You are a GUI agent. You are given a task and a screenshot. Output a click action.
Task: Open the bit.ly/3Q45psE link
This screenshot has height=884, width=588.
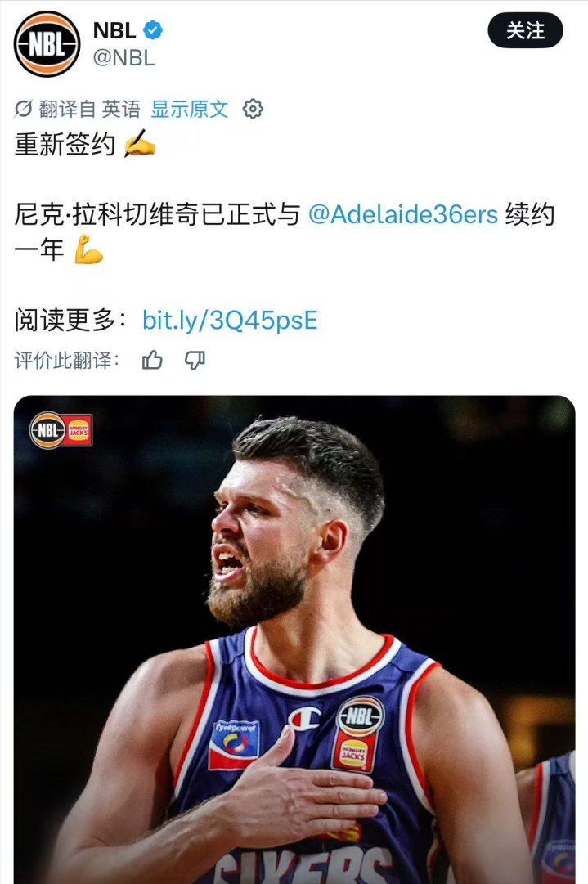pos(230,321)
